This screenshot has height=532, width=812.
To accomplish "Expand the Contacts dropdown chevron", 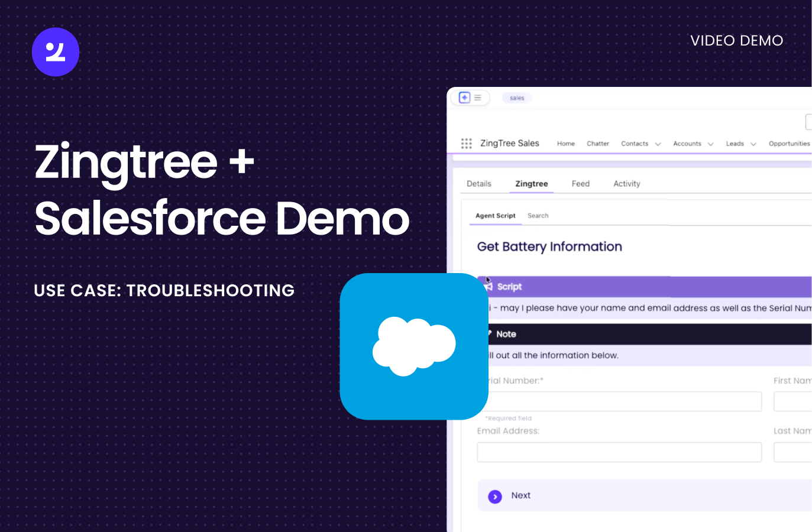I will pos(658,144).
